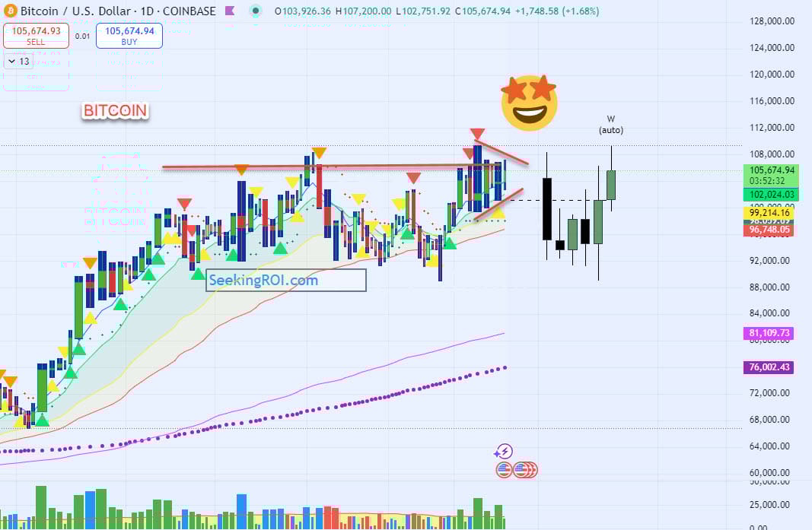Click the 25,000.00 volume axis label
812x530 pixels.
[x=769, y=505]
